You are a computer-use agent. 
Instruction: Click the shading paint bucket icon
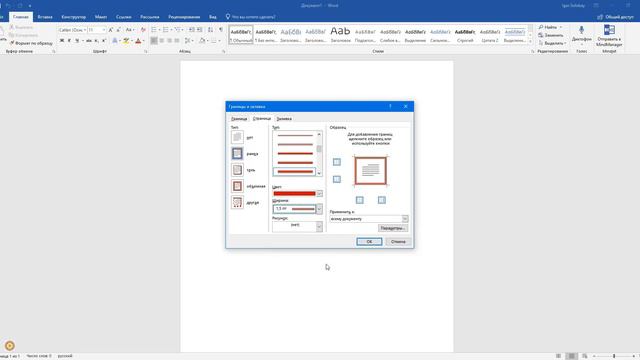pos(202,41)
